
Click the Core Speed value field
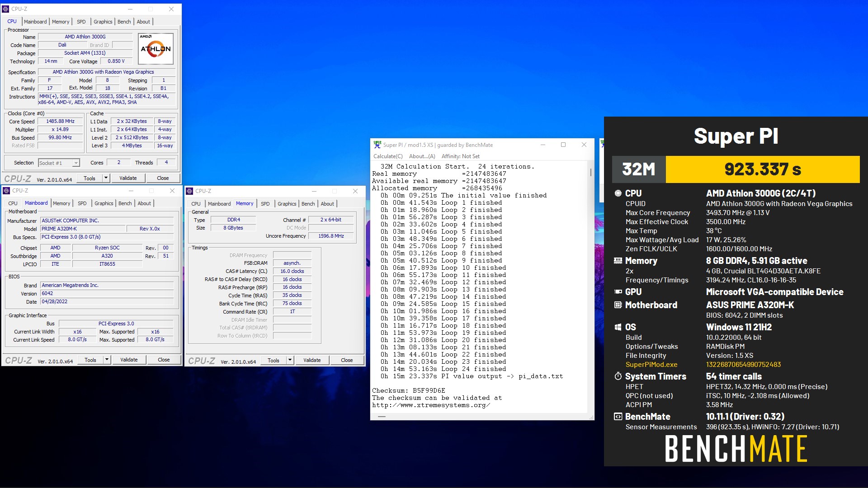[x=61, y=121]
